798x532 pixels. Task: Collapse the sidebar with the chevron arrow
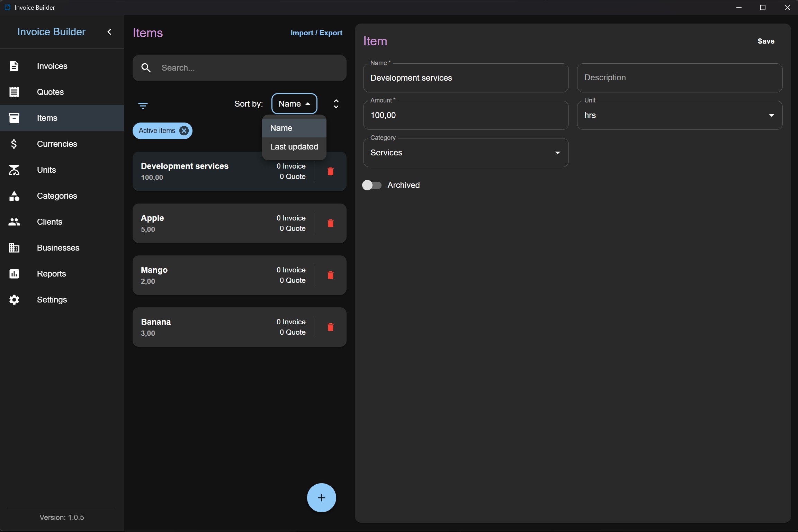tap(109, 32)
